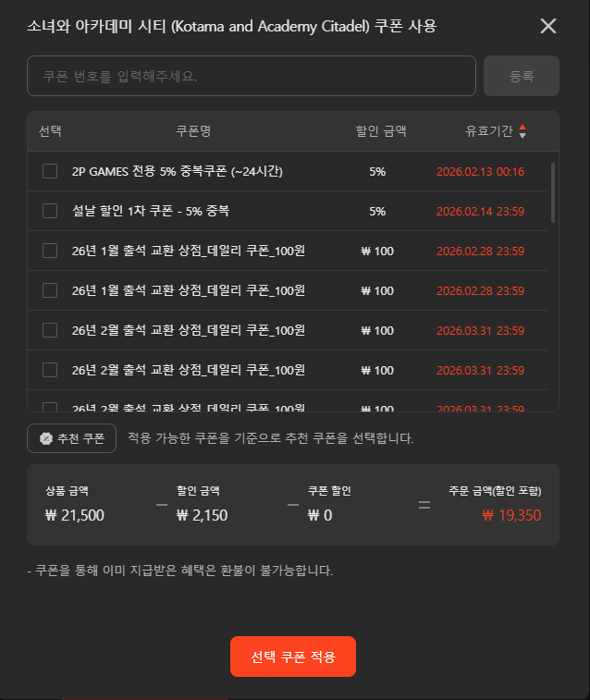Click the 할인 금액 column header

tap(381, 131)
